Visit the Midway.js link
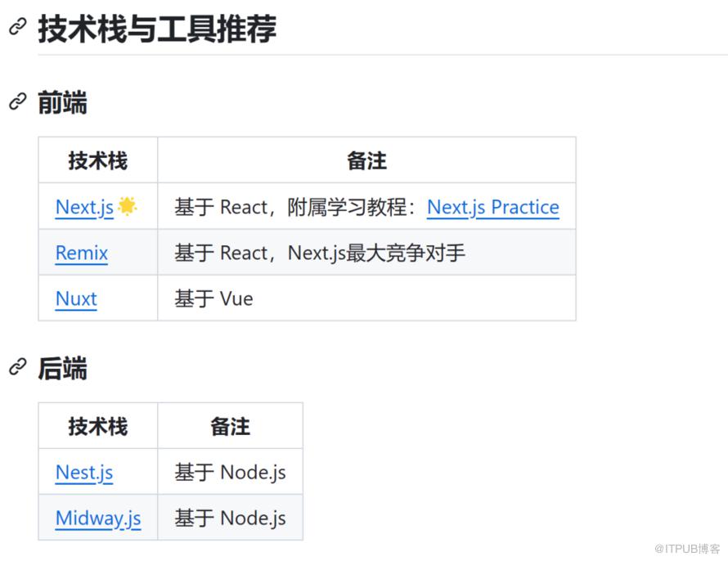This screenshot has height=561, width=728. [98, 518]
